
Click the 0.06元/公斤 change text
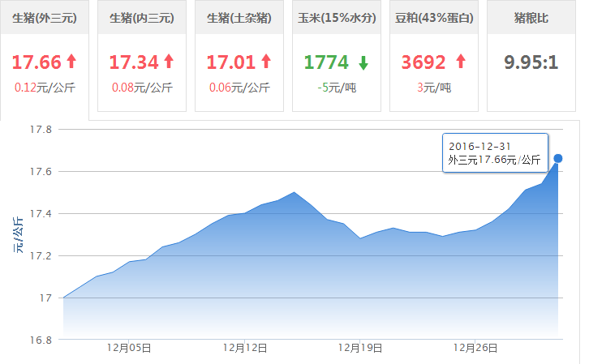239,88
